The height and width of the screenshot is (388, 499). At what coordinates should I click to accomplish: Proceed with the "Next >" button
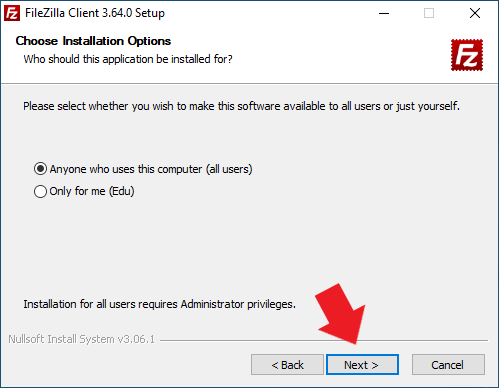[x=362, y=365]
